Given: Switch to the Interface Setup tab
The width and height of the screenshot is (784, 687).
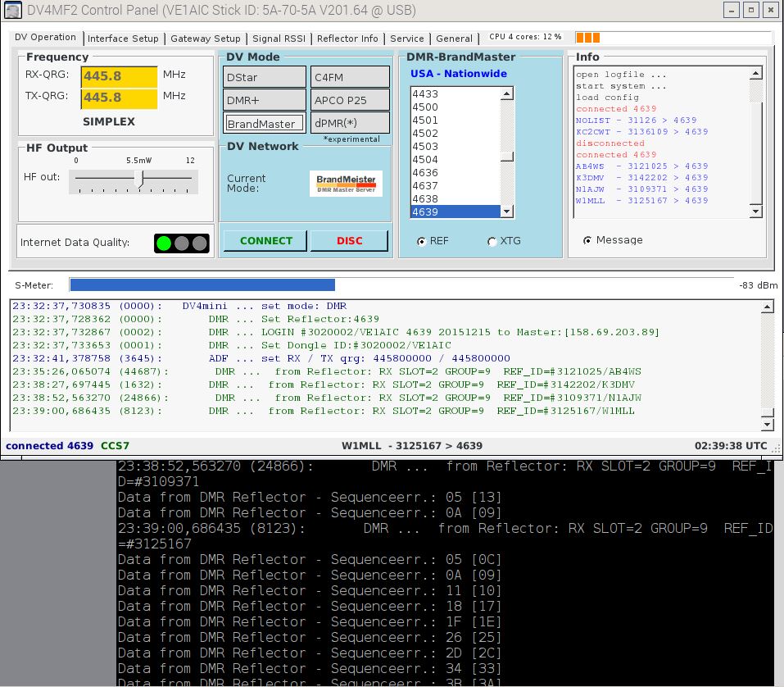Looking at the screenshot, I should (x=123, y=39).
